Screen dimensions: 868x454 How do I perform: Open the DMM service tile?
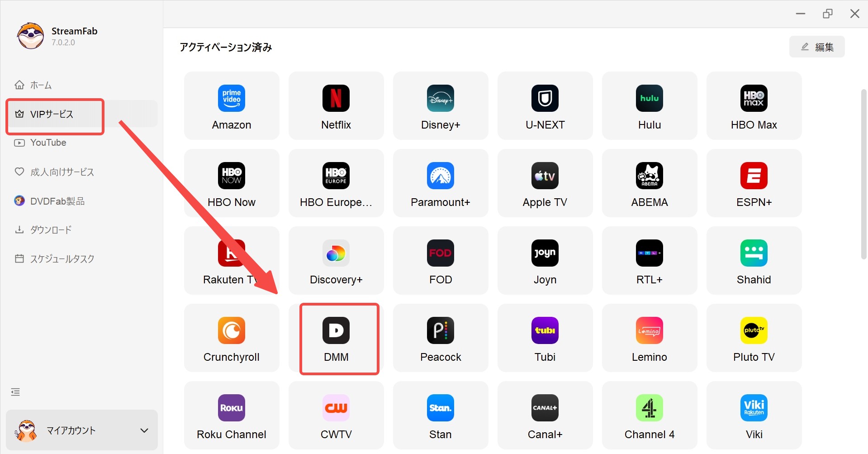[x=336, y=338]
